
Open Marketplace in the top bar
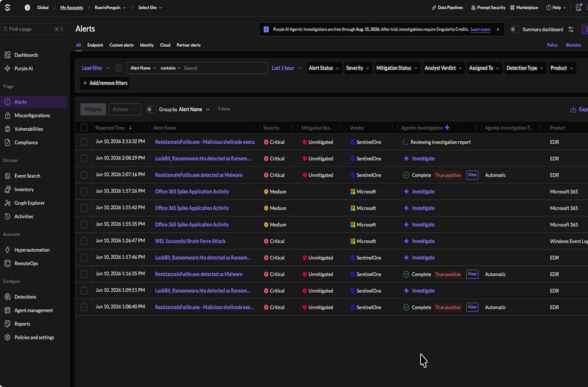(524, 8)
